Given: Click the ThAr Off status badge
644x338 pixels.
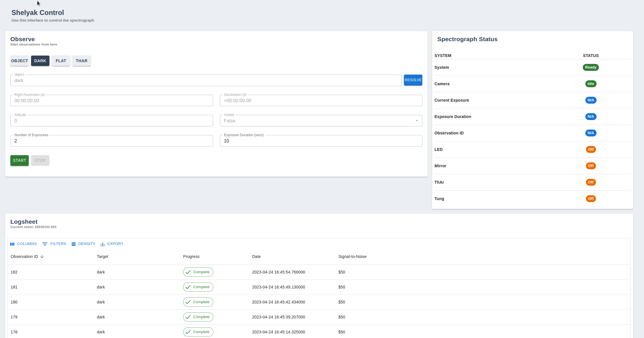Looking at the screenshot, I should point(591,182).
